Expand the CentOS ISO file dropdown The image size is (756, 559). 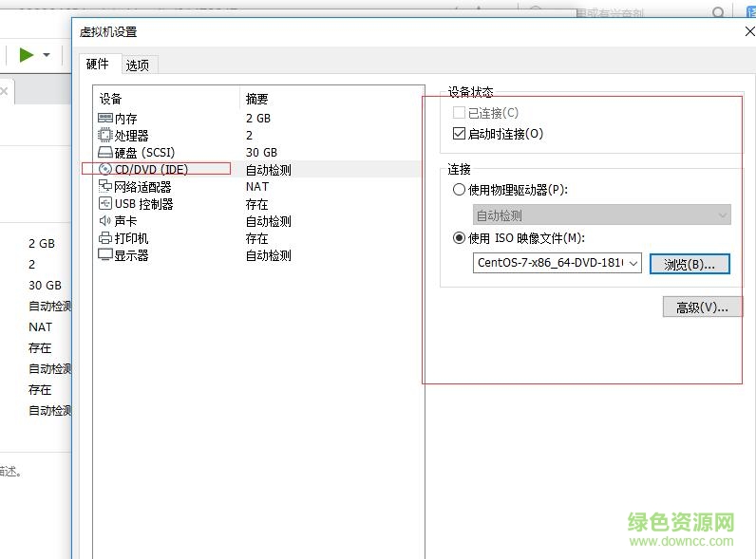(x=633, y=263)
